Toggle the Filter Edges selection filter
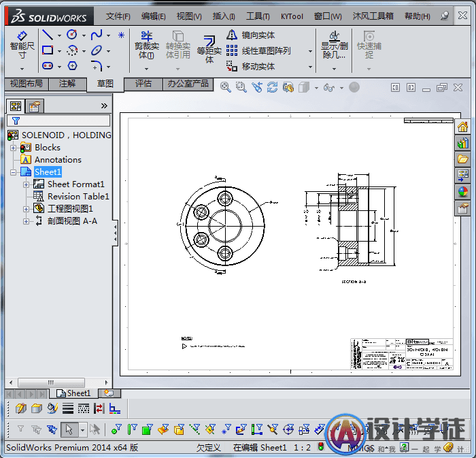The image size is (476, 458). [132, 429]
